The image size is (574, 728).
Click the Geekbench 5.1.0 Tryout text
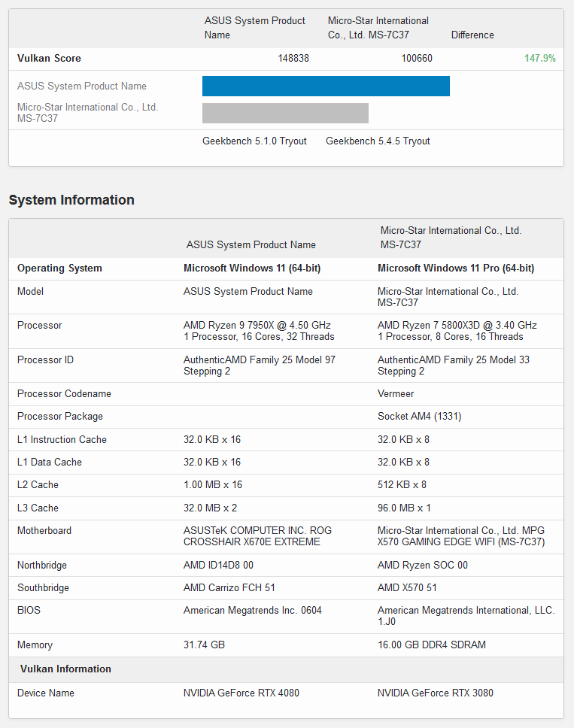tap(254, 141)
